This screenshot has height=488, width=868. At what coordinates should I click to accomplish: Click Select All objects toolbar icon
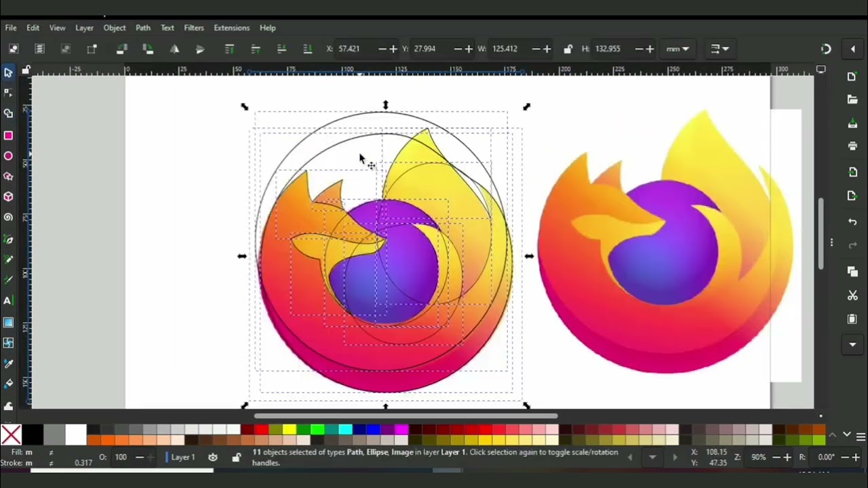14,49
